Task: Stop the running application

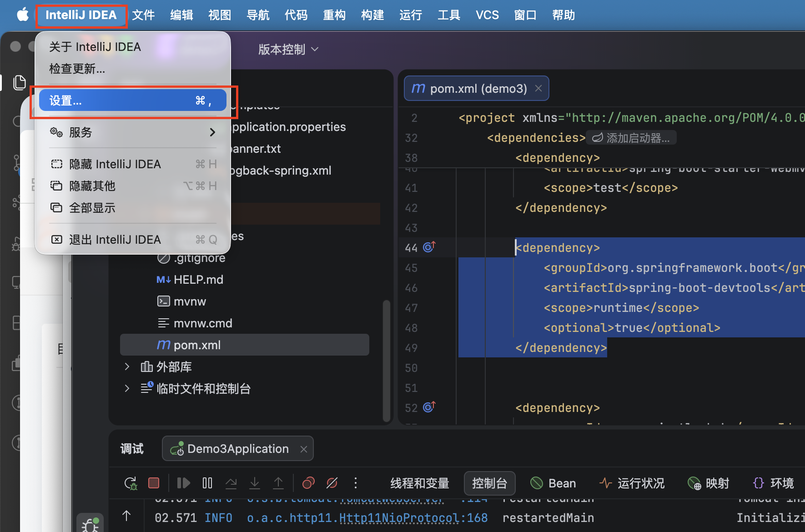Action: (x=154, y=483)
